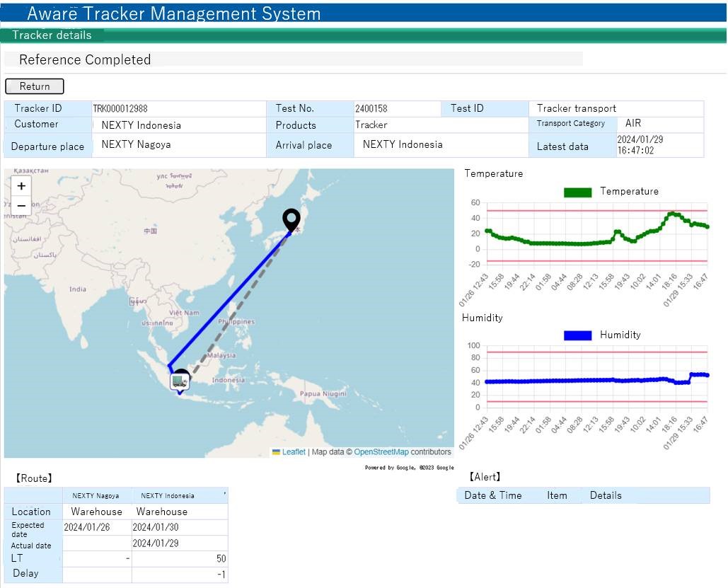Open the OpenStreetMap link
The image size is (728, 588).
(381, 452)
